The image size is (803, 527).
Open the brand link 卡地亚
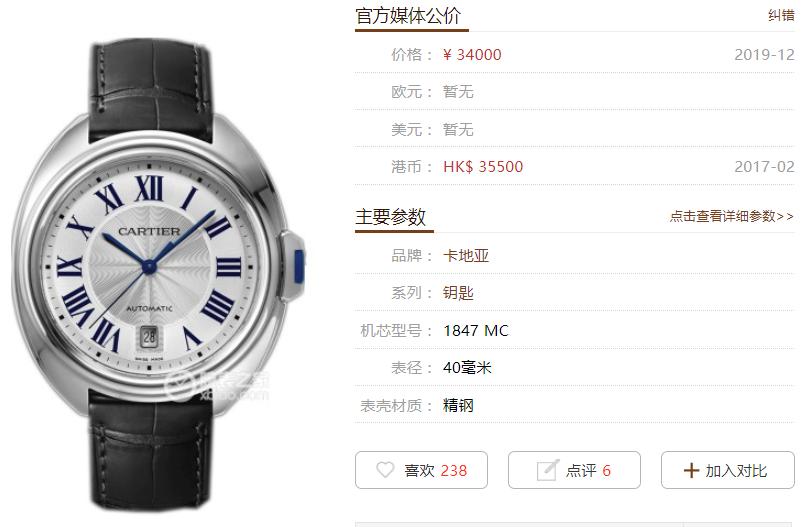[466, 256]
